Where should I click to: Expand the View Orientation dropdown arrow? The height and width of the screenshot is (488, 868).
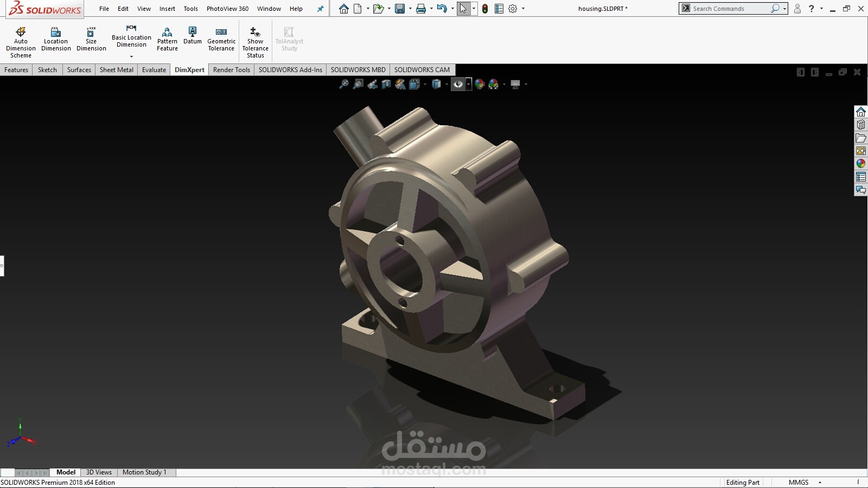tap(425, 84)
